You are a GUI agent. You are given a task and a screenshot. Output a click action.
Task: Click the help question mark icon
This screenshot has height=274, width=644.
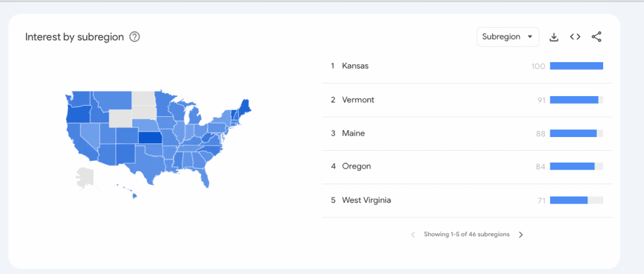(134, 36)
